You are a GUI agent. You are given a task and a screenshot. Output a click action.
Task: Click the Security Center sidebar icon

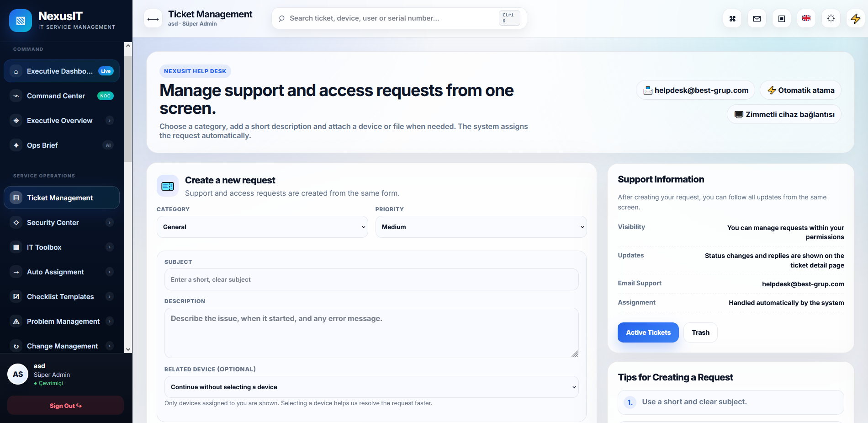coord(16,223)
